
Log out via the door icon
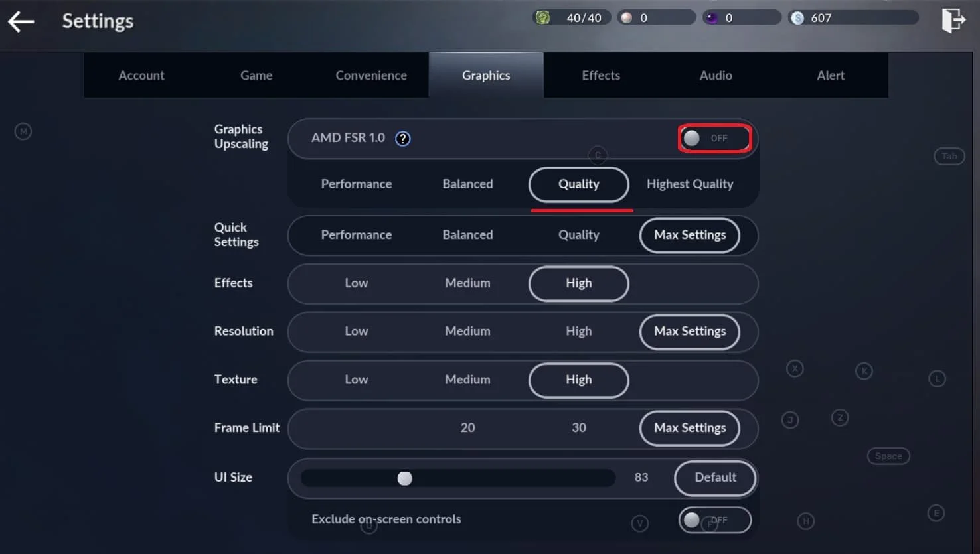953,20
